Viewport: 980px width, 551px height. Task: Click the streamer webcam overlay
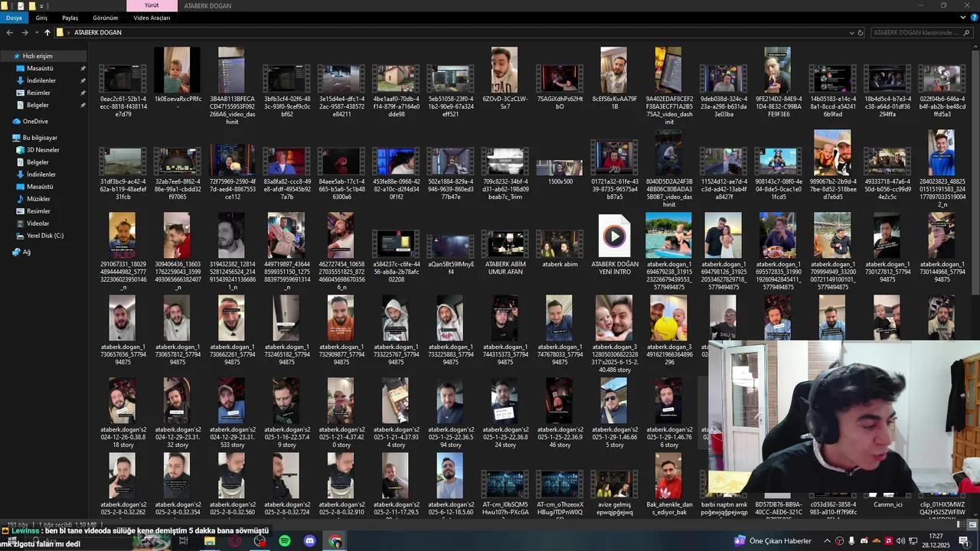[x=844, y=417]
